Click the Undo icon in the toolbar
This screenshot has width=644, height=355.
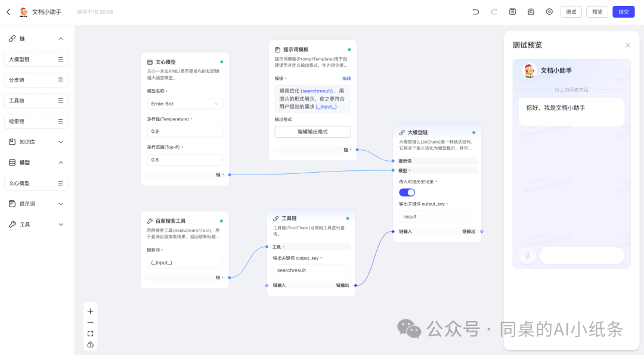point(477,11)
